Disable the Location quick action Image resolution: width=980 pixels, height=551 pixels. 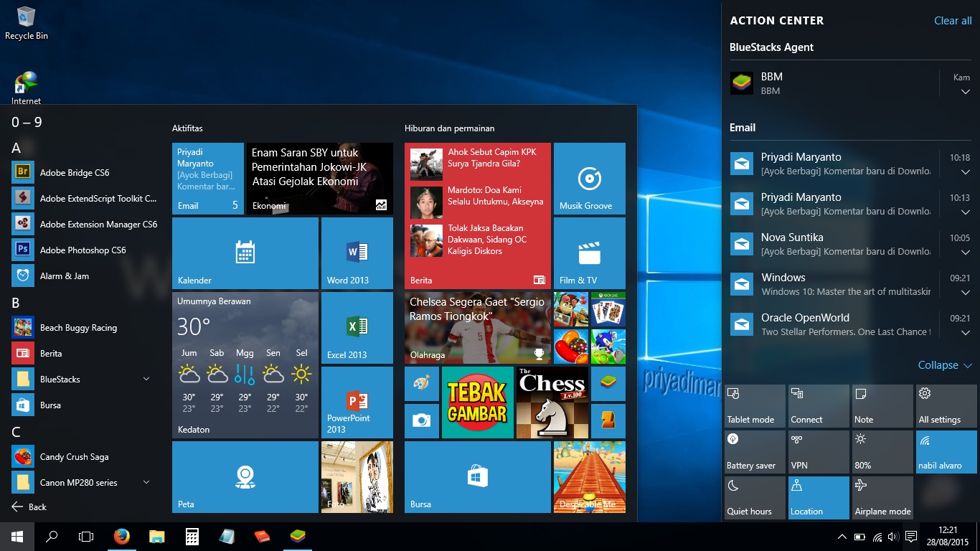point(819,498)
